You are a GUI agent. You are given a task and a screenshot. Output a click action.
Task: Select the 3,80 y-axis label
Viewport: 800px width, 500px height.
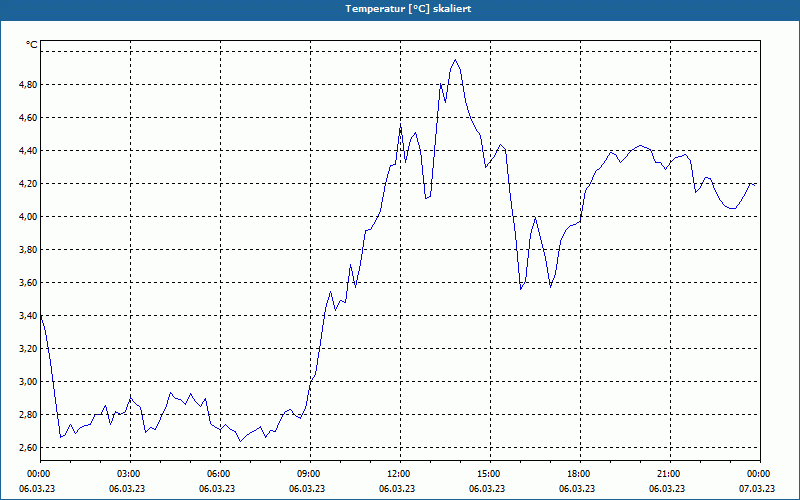(28, 249)
